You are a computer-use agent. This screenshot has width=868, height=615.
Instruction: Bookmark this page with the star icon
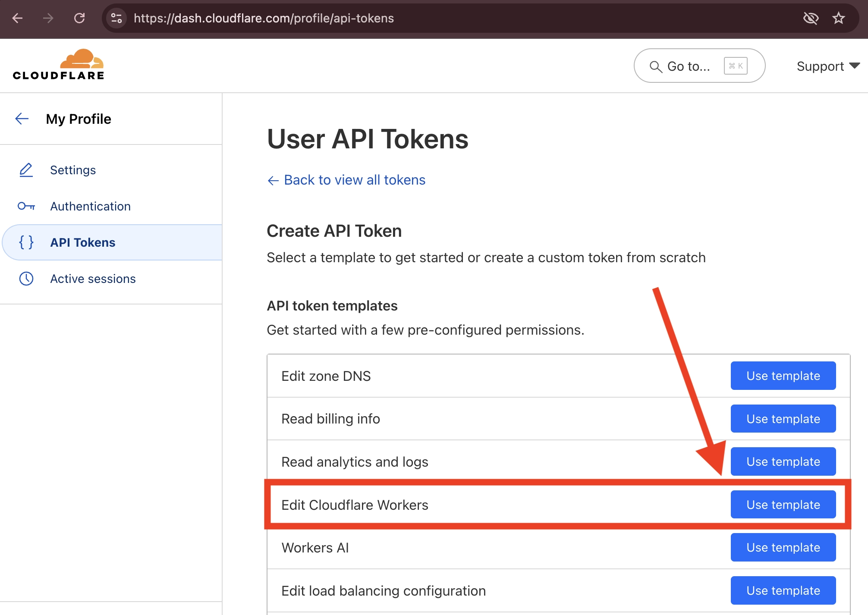(x=839, y=18)
